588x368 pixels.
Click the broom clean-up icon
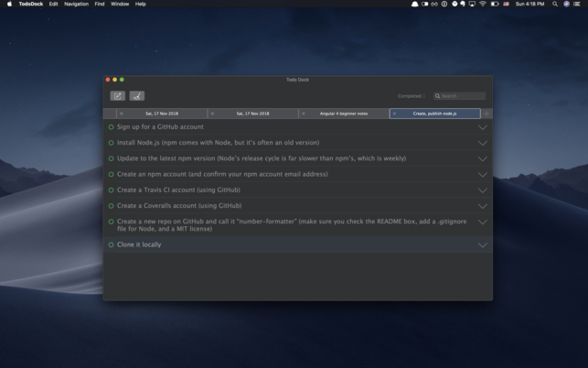tap(137, 96)
